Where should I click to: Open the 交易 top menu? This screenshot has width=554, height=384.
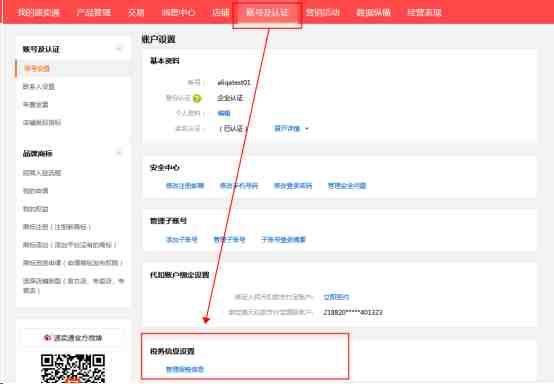coord(136,12)
